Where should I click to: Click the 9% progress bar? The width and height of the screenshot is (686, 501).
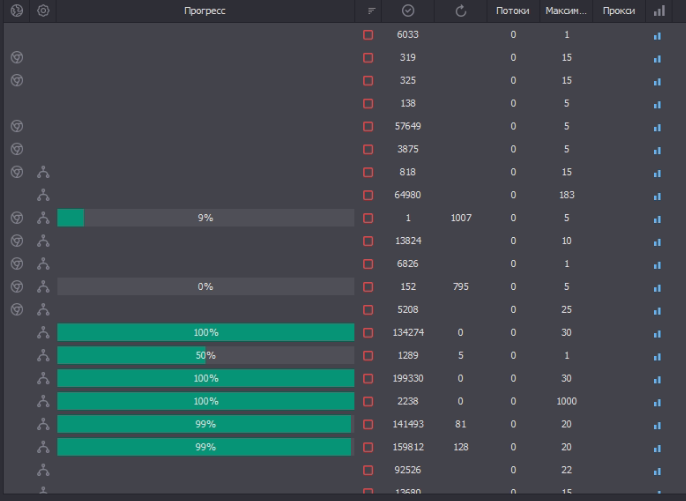click(x=205, y=218)
